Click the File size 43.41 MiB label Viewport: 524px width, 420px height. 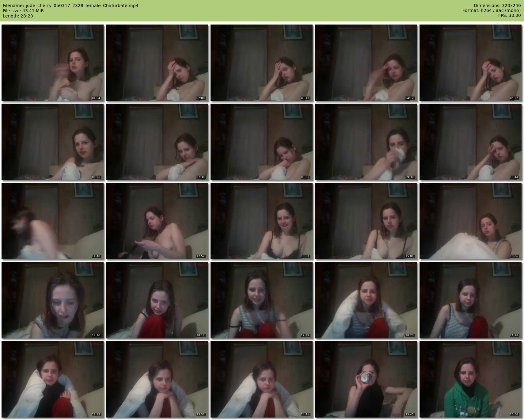23,11
